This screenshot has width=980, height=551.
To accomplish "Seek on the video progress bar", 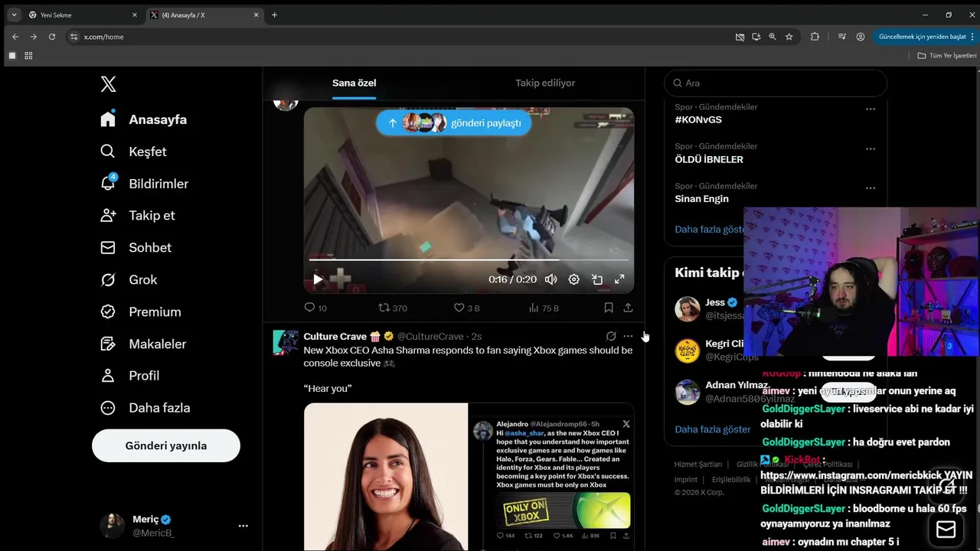I will (469, 260).
